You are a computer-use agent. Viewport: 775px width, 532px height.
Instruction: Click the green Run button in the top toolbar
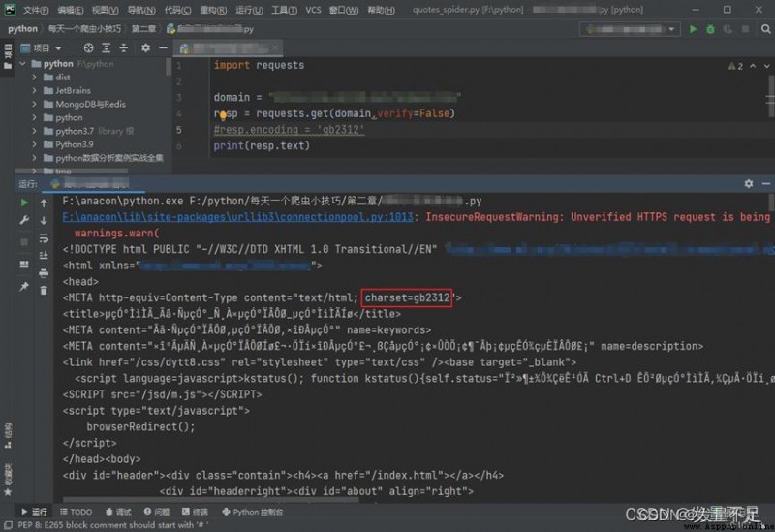[x=693, y=29]
